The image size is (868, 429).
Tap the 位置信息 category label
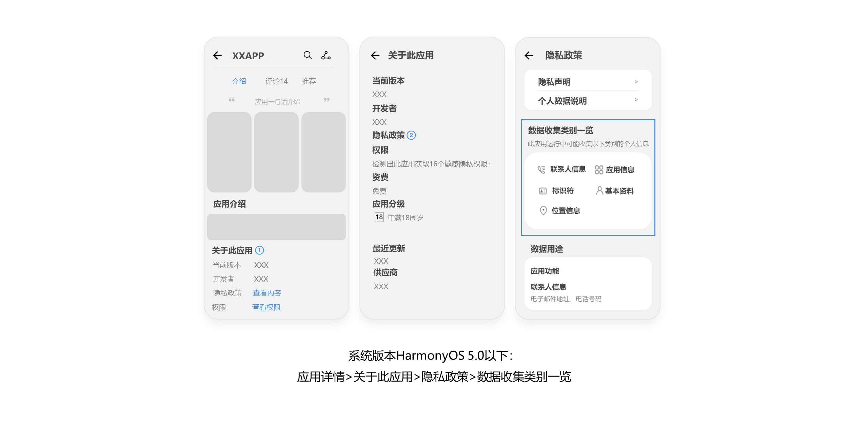pyautogui.click(x=566, y=211)
